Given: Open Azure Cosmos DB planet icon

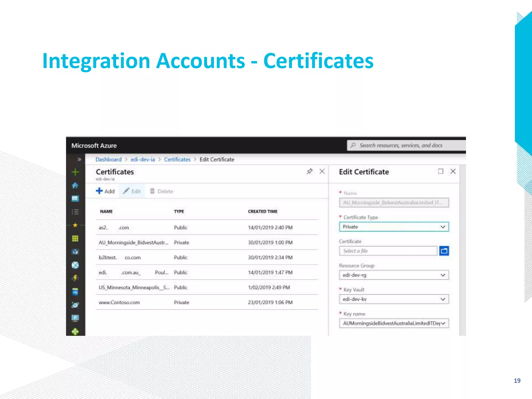Looking at the screenshot, I should coord(75,305).
